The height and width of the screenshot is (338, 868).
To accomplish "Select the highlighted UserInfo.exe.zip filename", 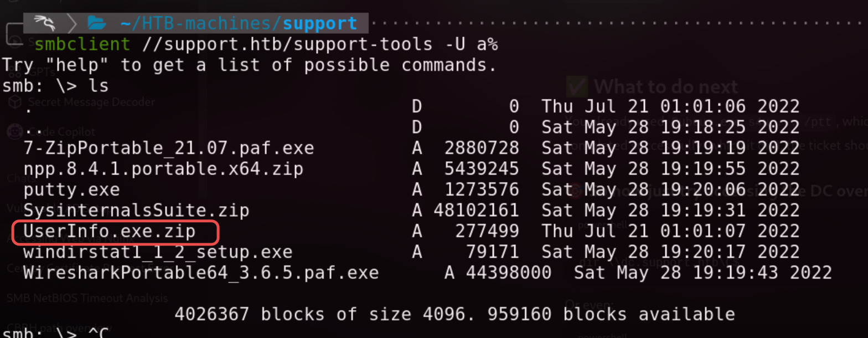I will [110, 232].
